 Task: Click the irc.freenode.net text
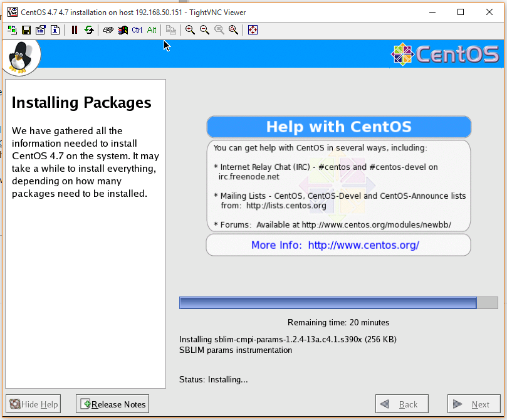(x=249, y=177)
